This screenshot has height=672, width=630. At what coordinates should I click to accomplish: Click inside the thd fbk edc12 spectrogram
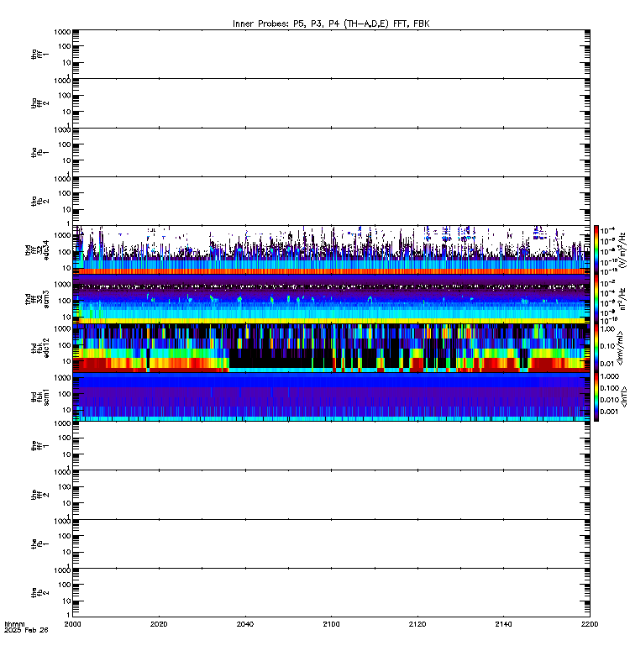pos(331,348)
